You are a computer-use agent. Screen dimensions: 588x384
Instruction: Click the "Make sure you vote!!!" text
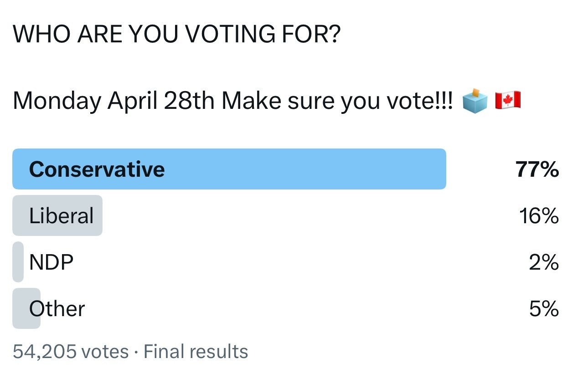pos(337,101)
